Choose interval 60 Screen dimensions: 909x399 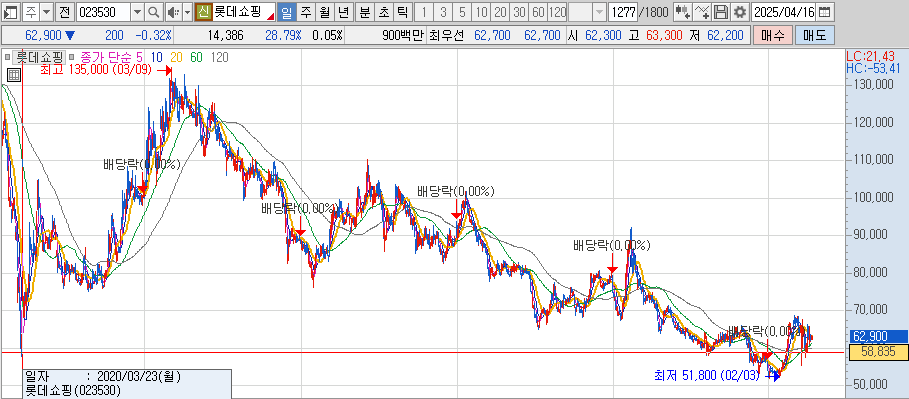(538, 11)
